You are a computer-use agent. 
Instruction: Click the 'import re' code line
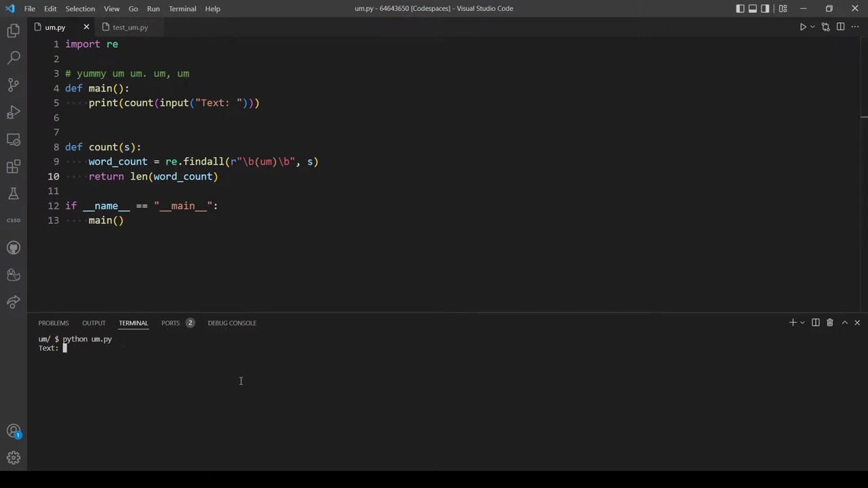[92, 44]
